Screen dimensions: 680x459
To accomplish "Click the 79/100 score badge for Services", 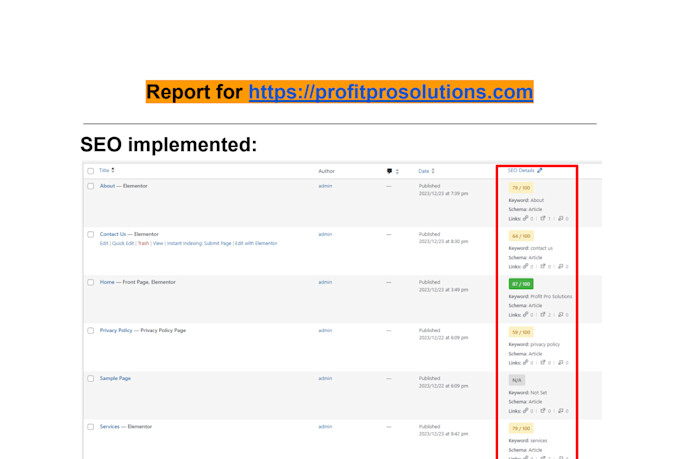I will [521, 429].
